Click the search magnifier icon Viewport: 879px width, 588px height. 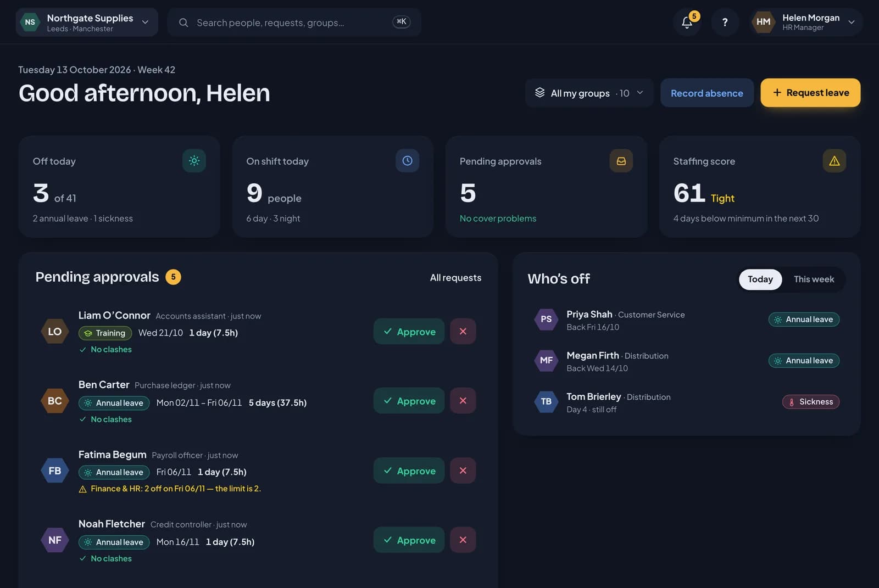tap(183, 23)
